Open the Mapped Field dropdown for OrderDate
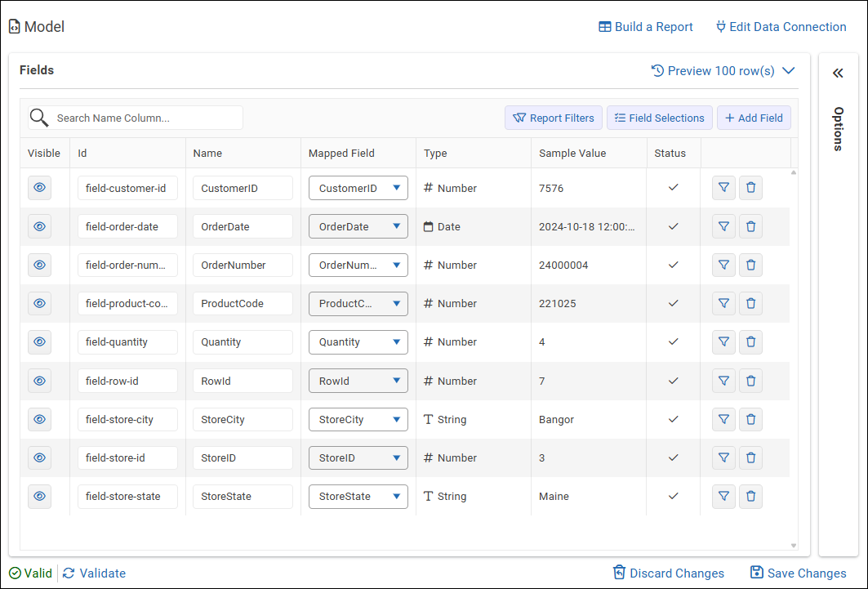 click(358, 226)
